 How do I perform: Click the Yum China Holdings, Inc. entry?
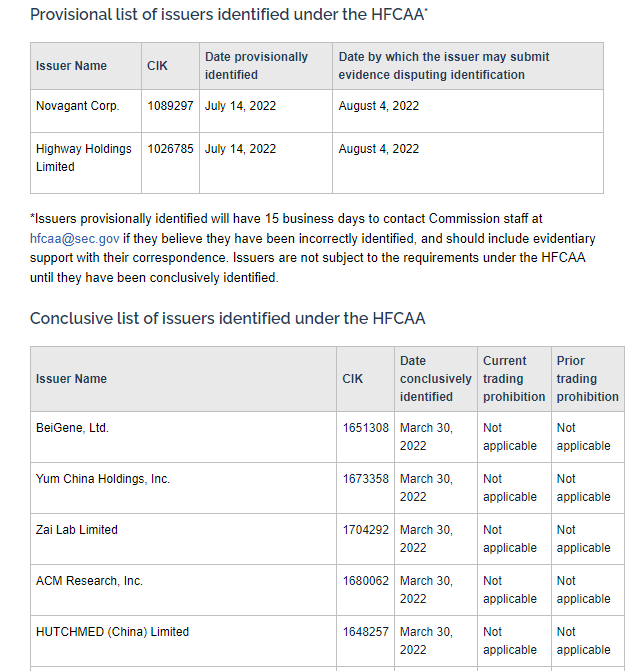(x=103, y=479)
